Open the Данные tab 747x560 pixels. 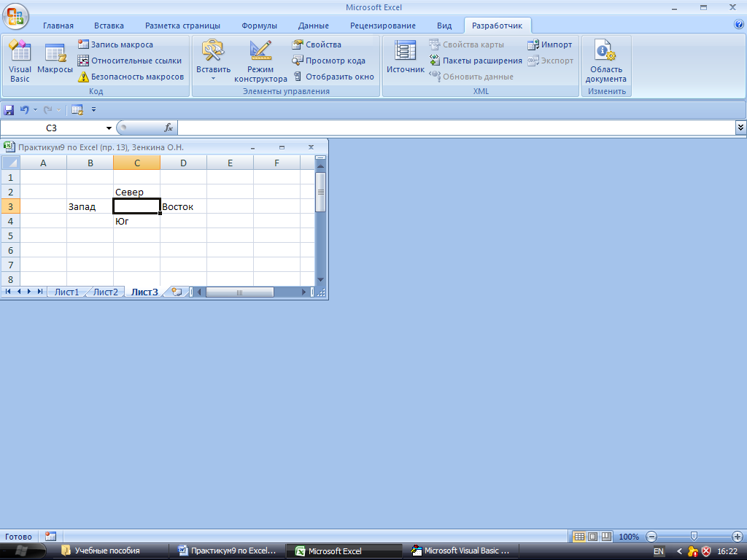(313, 26)
